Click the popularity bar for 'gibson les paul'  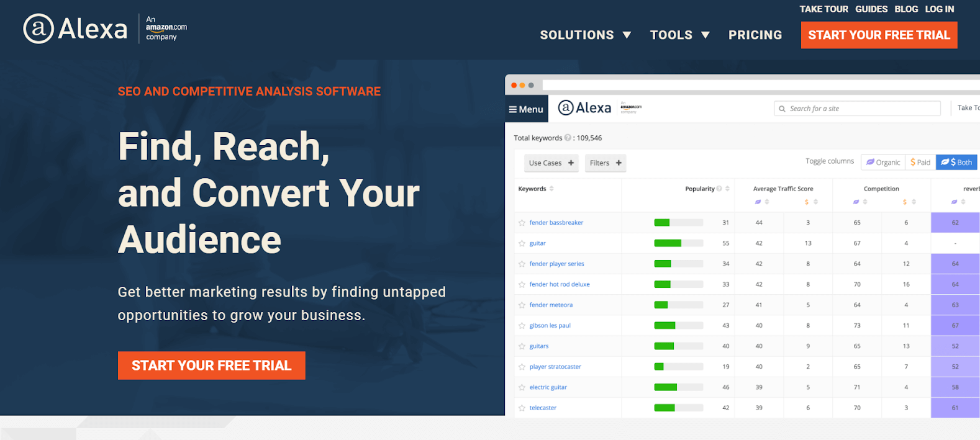(679, 326)
